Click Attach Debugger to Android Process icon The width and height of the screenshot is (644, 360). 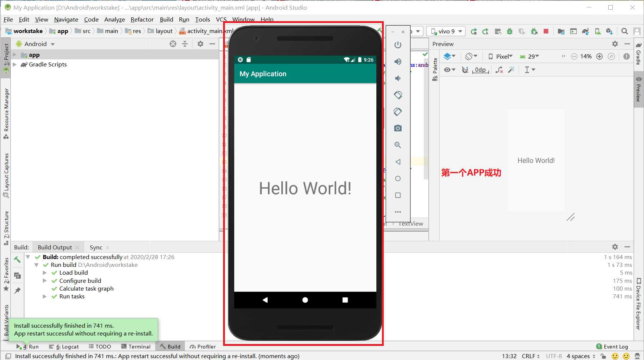[534, 32]
